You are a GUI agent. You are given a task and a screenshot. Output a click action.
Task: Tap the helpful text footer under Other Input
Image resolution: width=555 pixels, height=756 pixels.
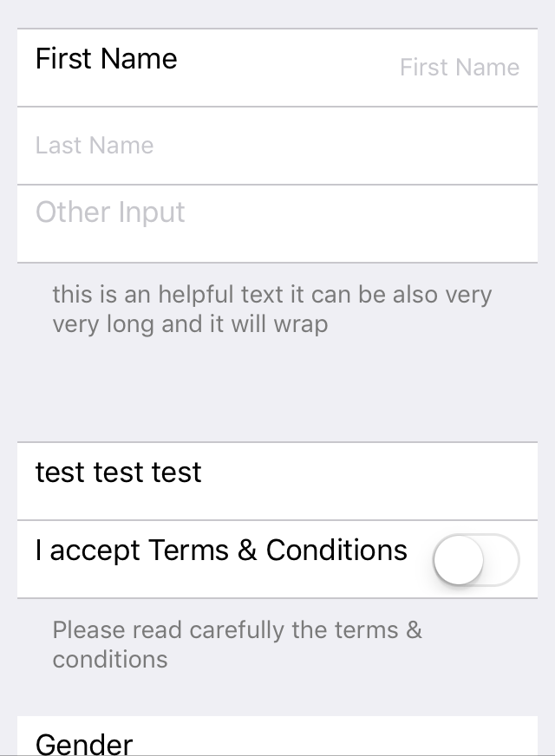[x=272, y=309]
